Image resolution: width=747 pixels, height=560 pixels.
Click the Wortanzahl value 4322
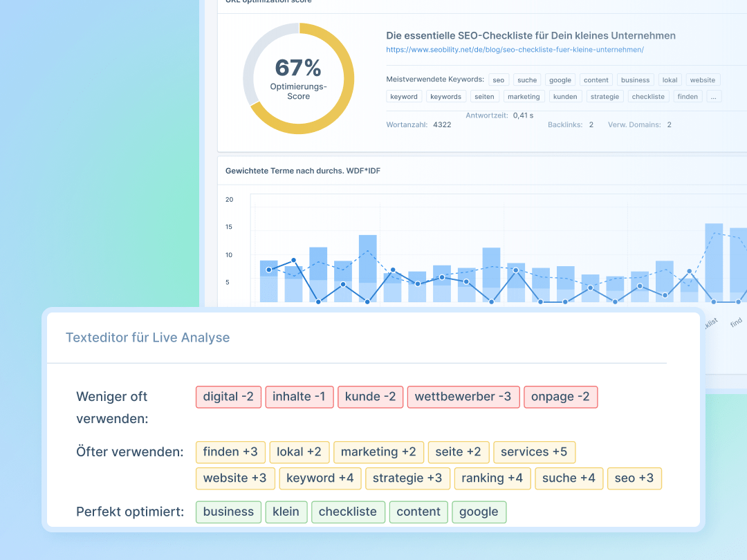point(442,124)
